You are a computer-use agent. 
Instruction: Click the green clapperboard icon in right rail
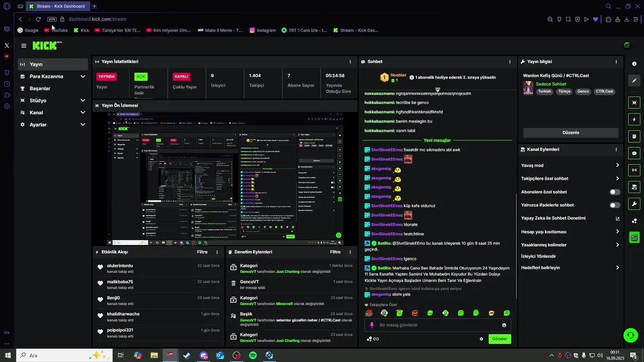tap(634, 237)
